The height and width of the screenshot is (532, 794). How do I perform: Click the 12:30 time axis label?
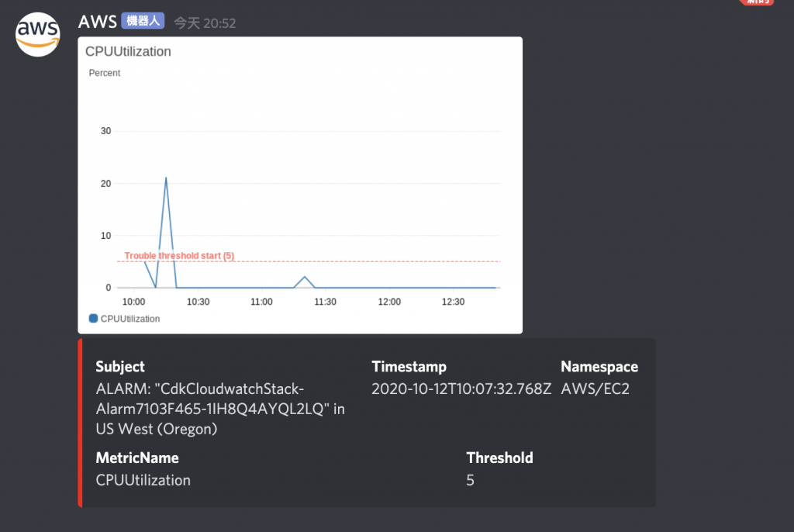tap(453, 302)
